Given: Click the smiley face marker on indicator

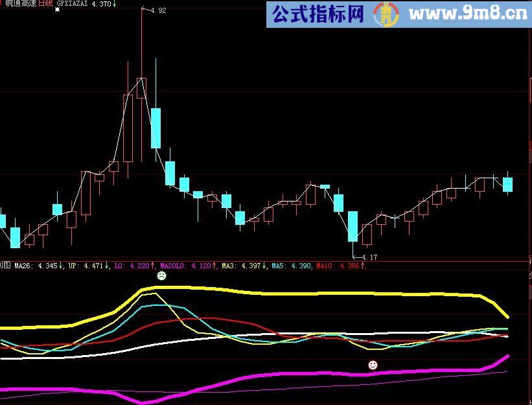Looking at the screenshot, I should tap(373, 365).
